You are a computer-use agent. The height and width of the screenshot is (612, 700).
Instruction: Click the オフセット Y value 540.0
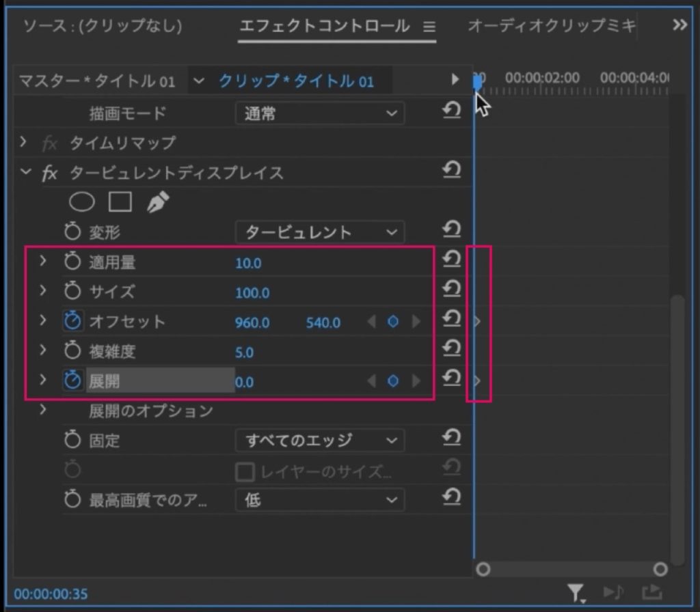click(323, 322)
